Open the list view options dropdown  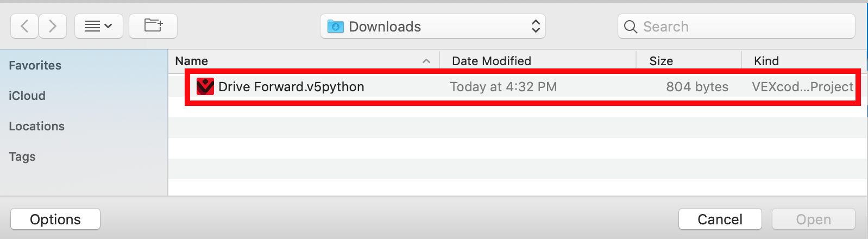point(99,26)
